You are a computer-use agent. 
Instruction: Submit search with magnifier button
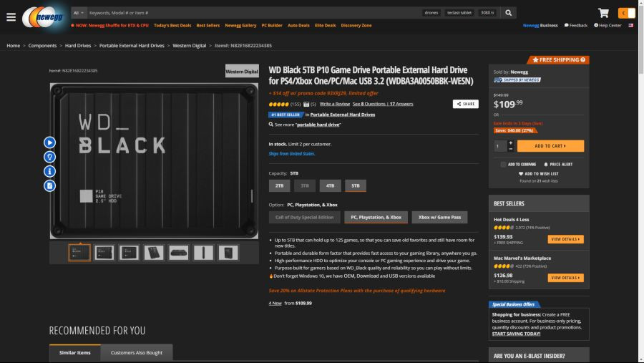click(509, 13)
